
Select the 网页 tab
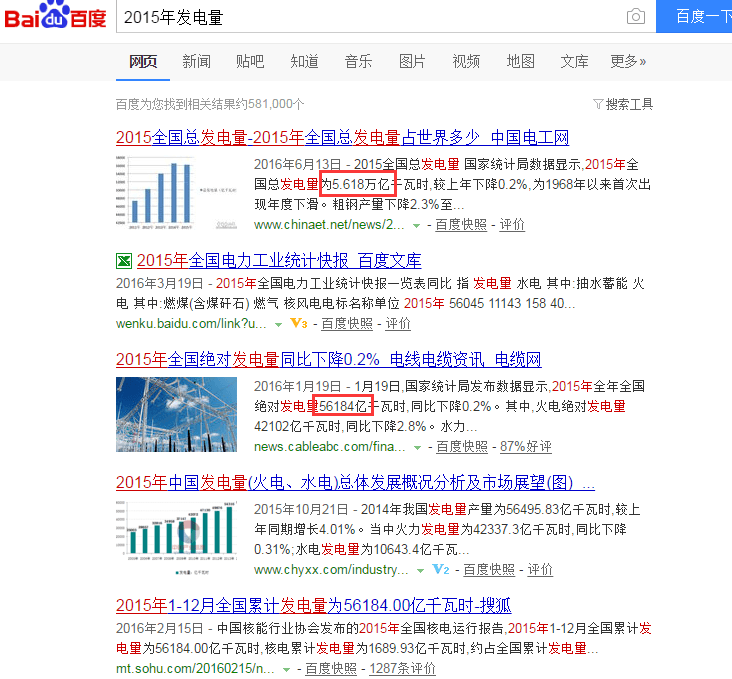143,62
